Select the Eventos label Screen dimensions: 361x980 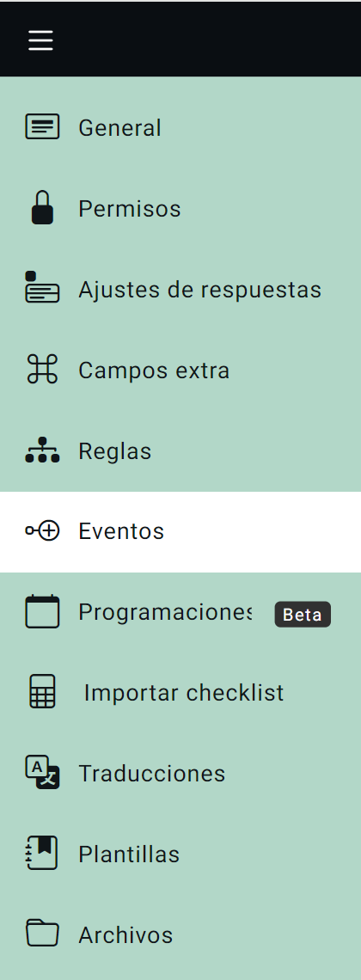[121, 531]
